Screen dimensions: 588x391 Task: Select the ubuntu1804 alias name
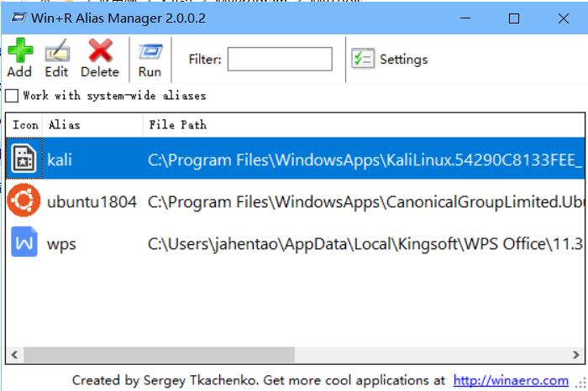pos(92,202)
